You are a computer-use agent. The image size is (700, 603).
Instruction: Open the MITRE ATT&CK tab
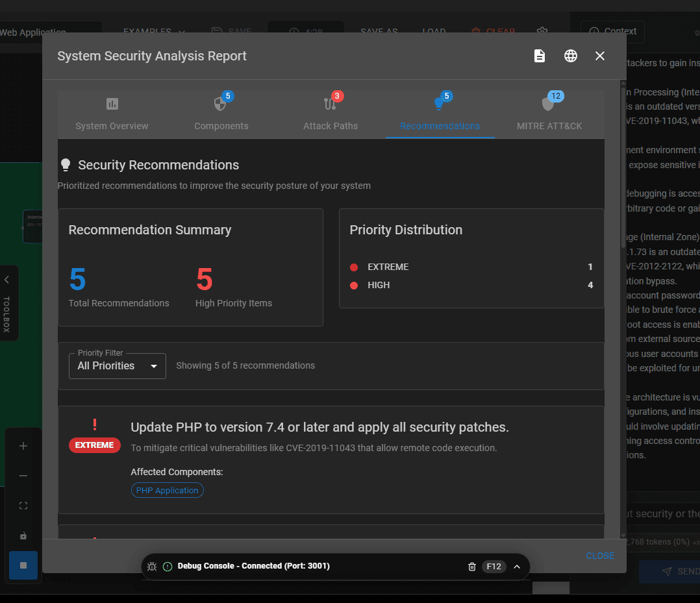point(549,114)
